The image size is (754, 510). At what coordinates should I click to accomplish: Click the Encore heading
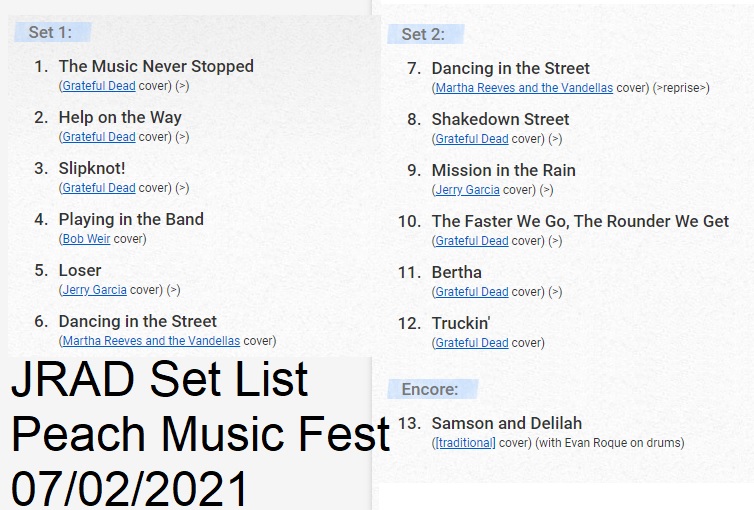point(430,389)
